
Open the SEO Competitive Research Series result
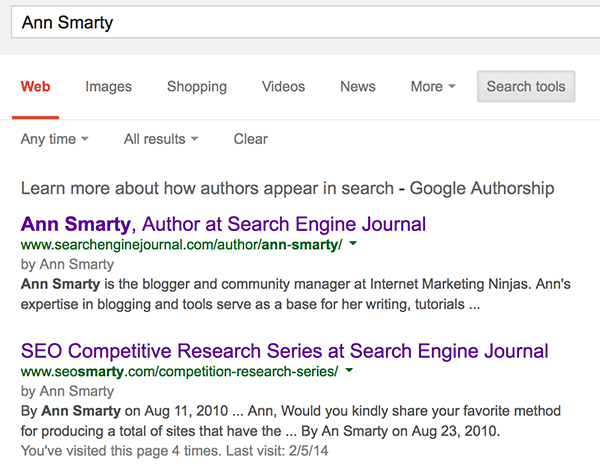pos(284,351)
